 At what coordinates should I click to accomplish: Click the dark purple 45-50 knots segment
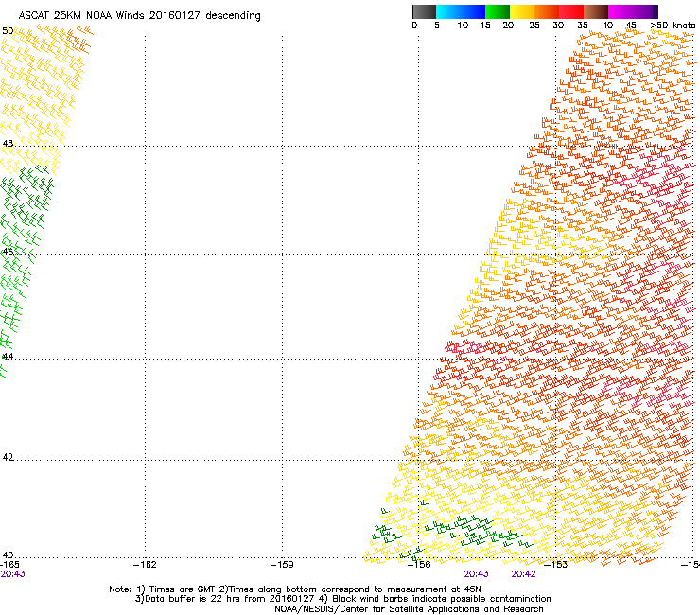[x=645, y=11]
